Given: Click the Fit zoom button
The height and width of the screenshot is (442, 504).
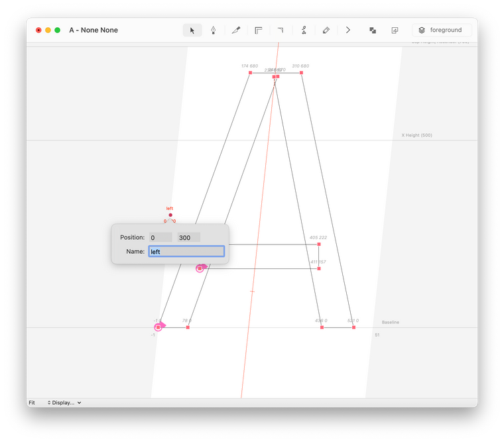Looking at the screenshot, I should coord(32,403).
